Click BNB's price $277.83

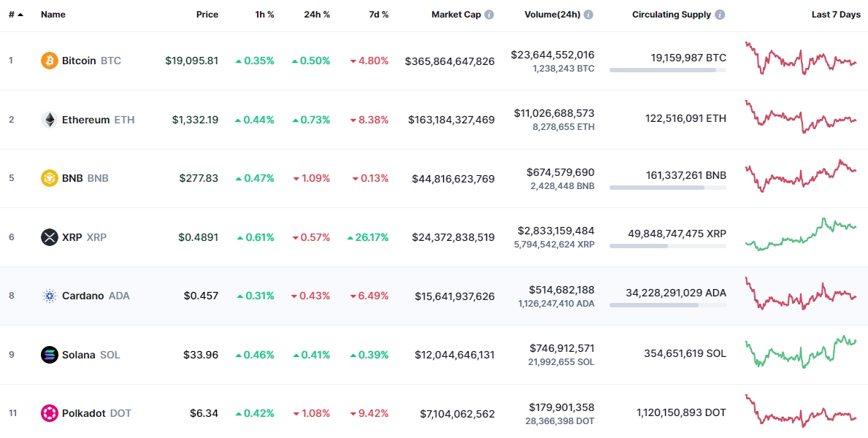(x=199, y=178)
